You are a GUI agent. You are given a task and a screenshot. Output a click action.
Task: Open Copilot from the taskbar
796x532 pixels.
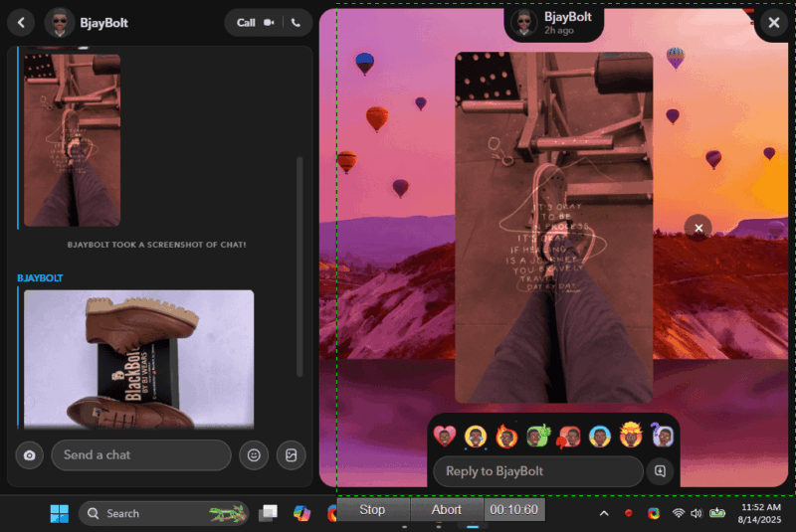tap(301, 514)
